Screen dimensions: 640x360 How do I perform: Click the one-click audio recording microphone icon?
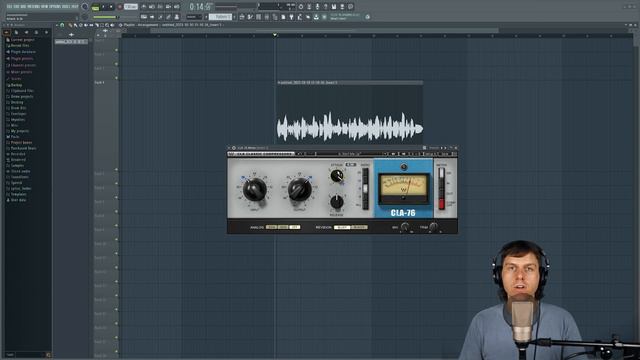317,7
